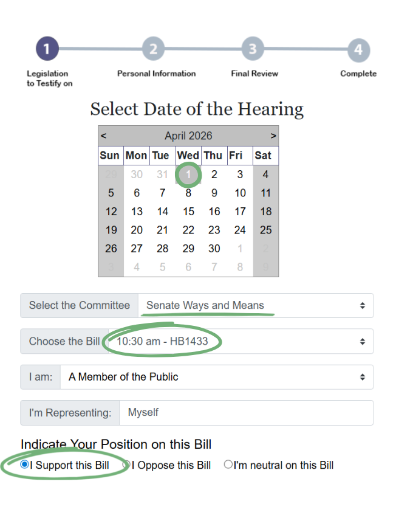
Task: Select Saturday April 25 date
Action: [265, 230]
